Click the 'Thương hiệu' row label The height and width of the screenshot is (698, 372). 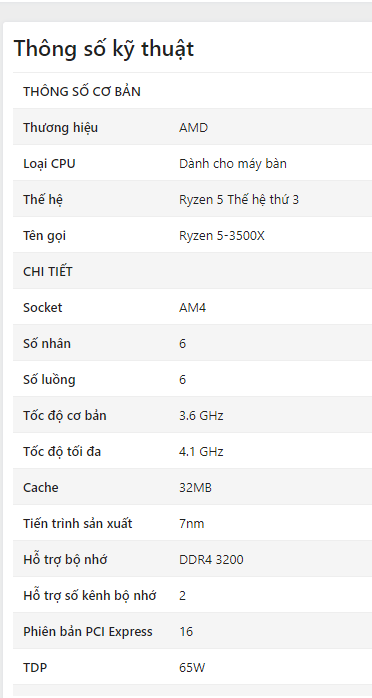pos(61,128)
